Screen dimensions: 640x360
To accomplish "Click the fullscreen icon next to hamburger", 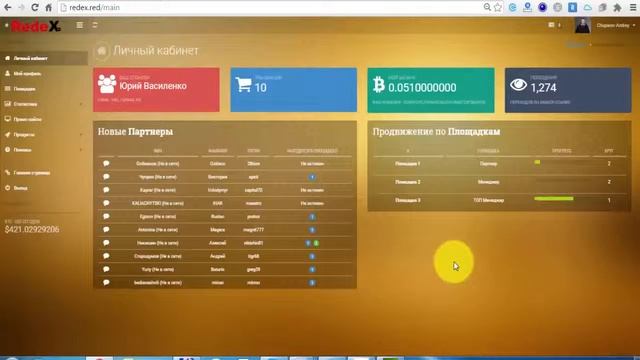I will [95, 25].
